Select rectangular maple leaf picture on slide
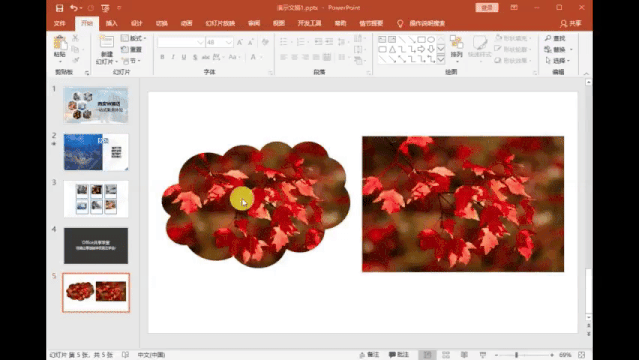The image size is (639, 360). coord(463,204)
